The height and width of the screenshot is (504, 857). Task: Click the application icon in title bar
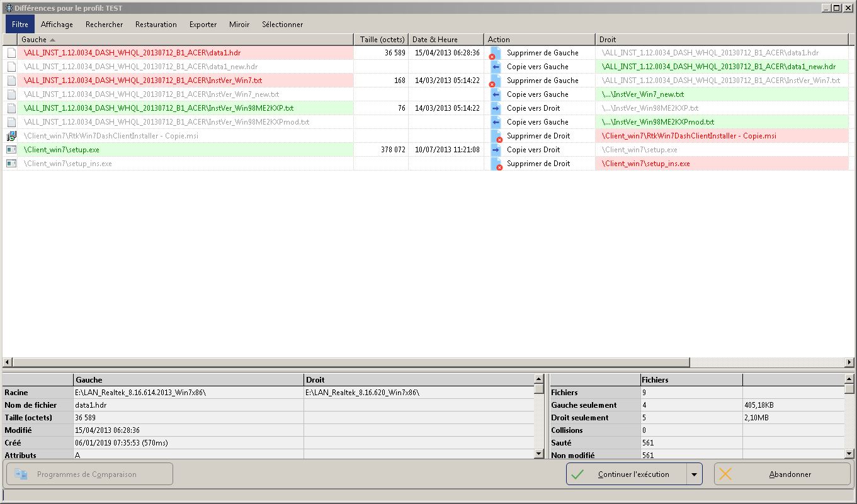point(9,8)
